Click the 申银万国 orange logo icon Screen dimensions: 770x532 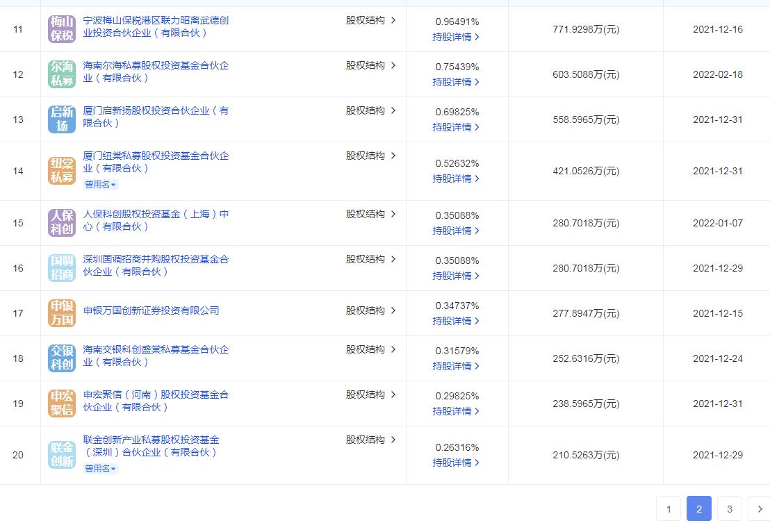62,313
